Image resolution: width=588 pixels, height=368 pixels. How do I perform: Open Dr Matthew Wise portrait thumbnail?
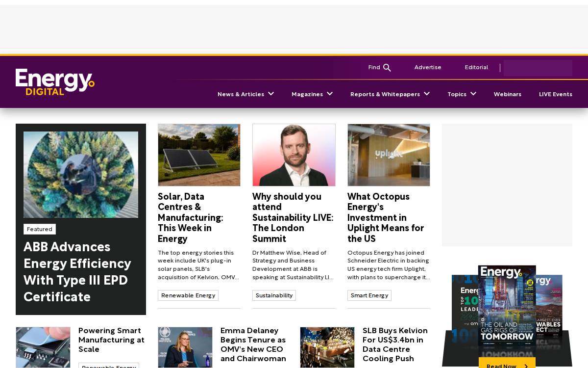pyautogui.click(x=294, y=155)
